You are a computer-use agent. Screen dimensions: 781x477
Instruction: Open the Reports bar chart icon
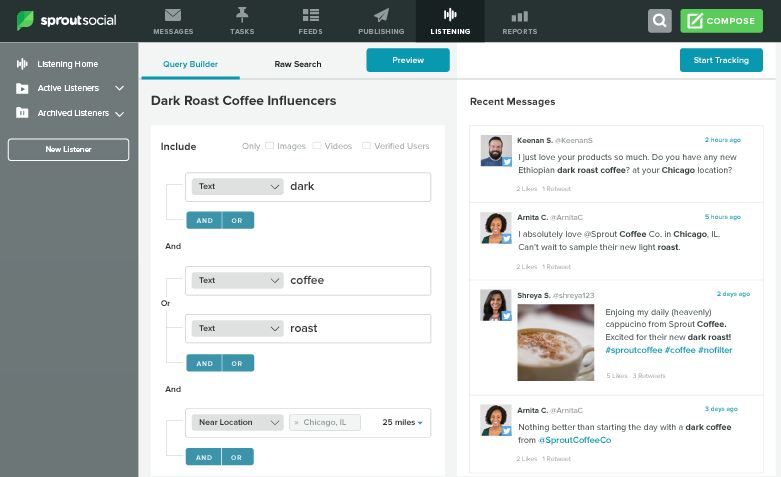click(x=519, y=16)
